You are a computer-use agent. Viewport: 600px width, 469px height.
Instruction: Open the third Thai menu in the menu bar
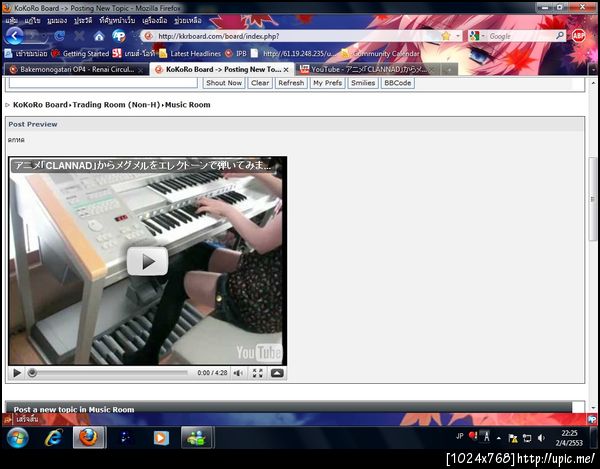point(57,20)
